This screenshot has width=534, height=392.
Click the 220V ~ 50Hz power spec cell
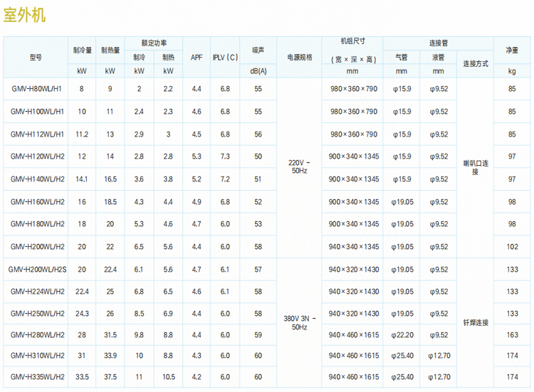point(299,167)
